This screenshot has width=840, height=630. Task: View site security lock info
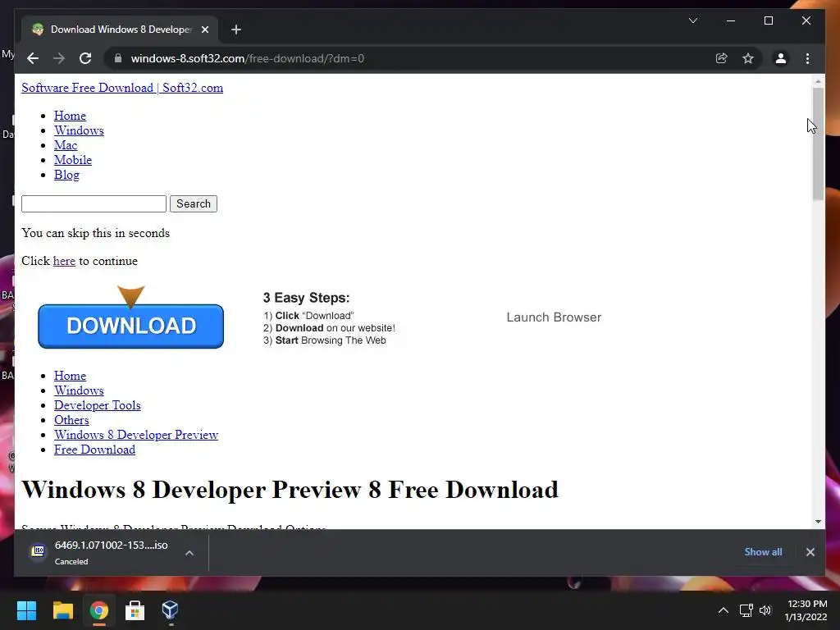point(118,58)
